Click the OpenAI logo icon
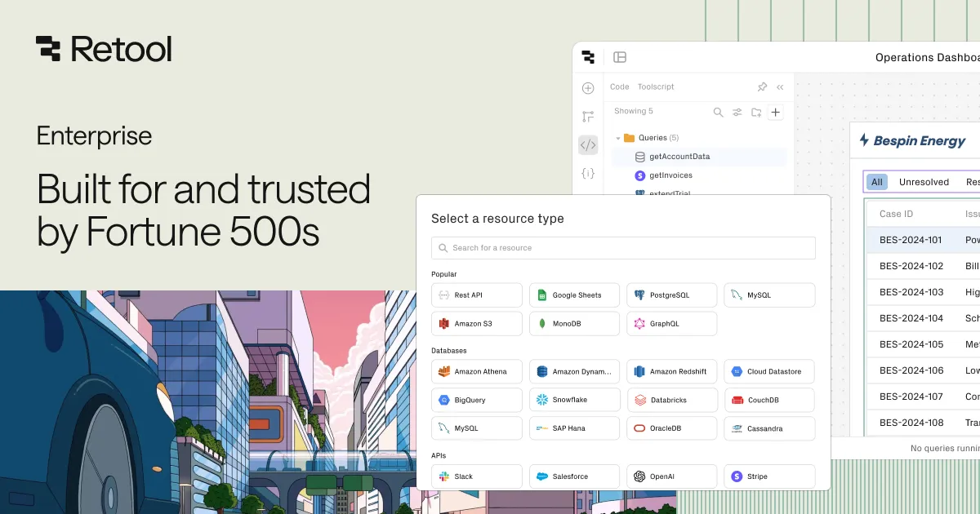980x514 pixels. 639,476
